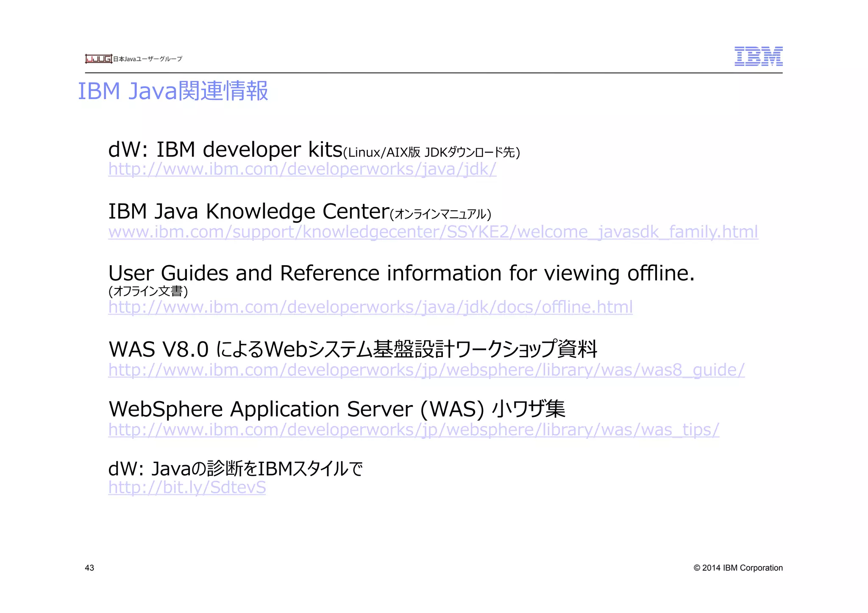This screenshot has width=868, height=613.
Task: Click '© 2014 IBM Corporation' footer
Action: [738, 568]
